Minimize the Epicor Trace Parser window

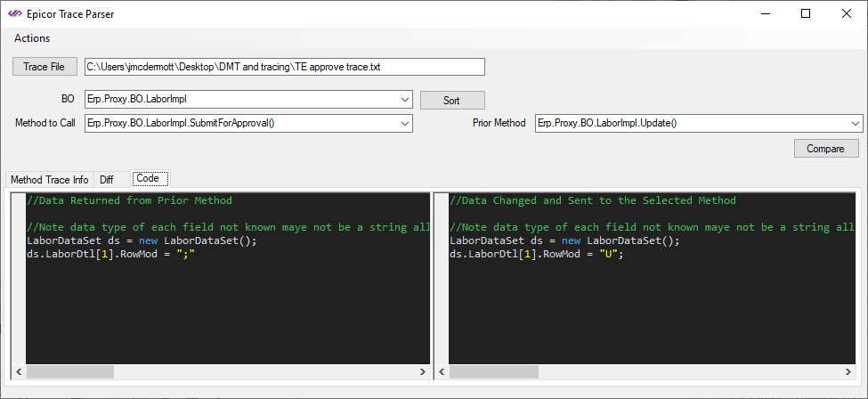point(766,14)
